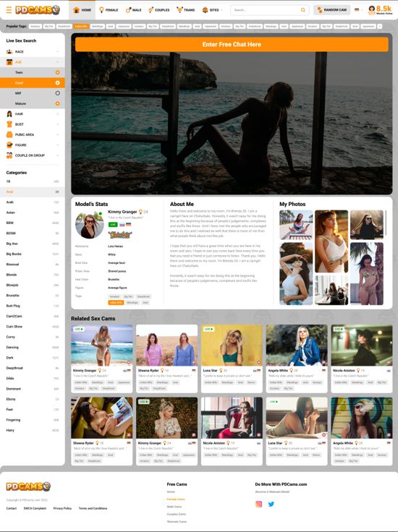The height and width of the screenshot is (532, 398).
Task: Open the Sites dropdown in navigation
Action: [x=213, y=10]
